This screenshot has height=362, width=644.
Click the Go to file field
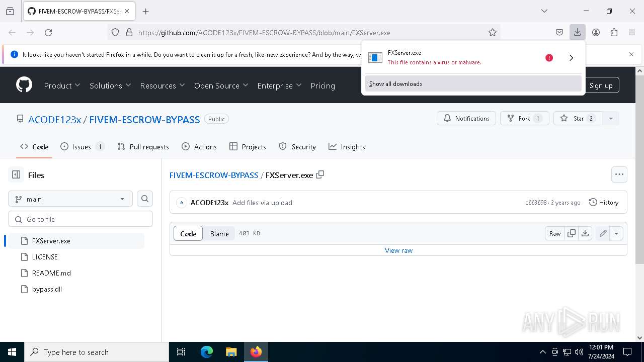click(x=80, y=219)
